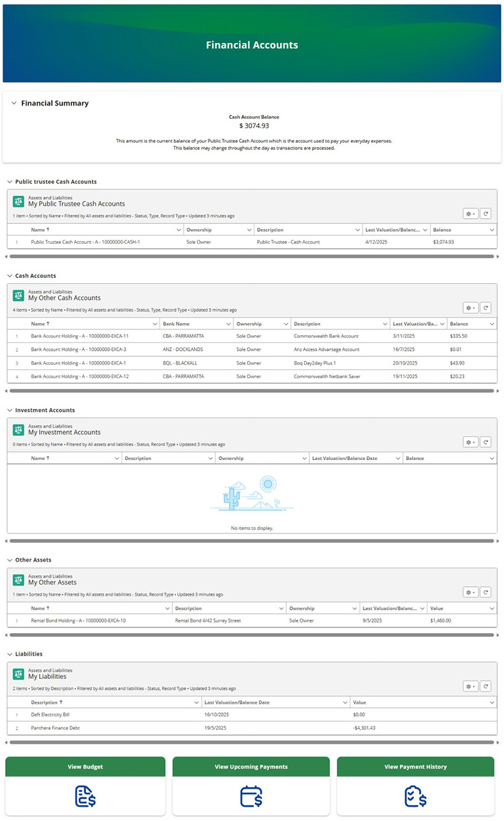The height and width of the screenshot is (821, 504).
Task: Collapse the Financial Summary section
Action: (x=14, y=103)
